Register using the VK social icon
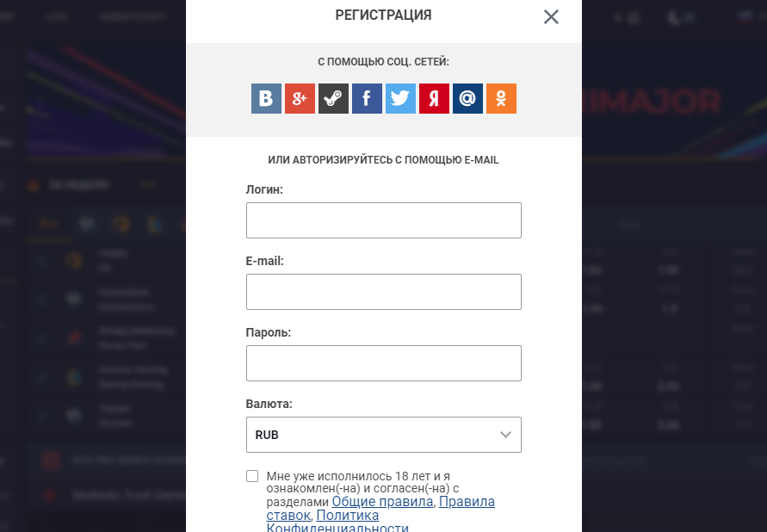The width and height of the screenshot is (767, 532). [x=266, y=98]
